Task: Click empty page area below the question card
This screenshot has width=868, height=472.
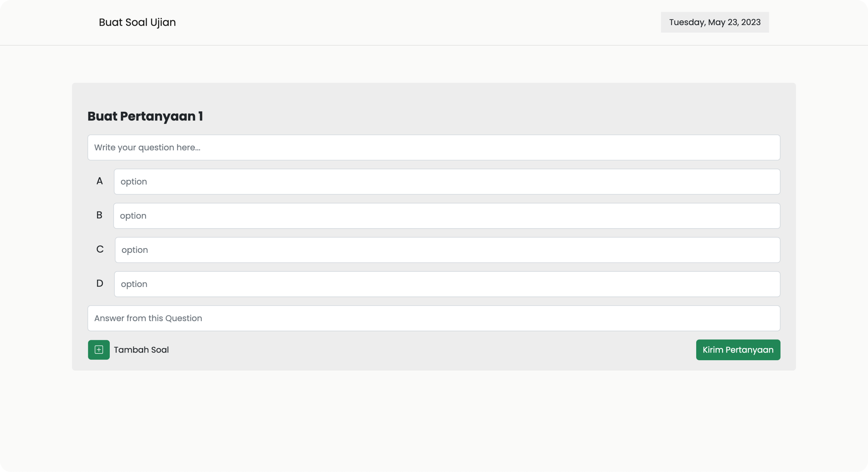Action: click(x=434, y=421)
